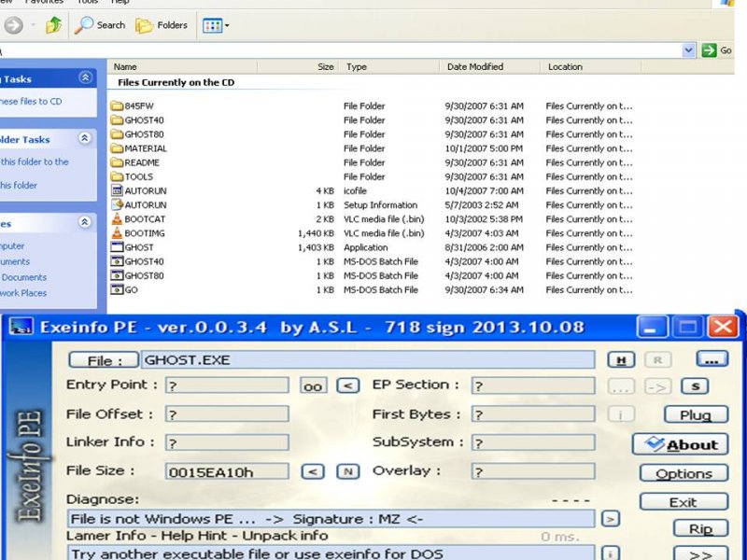
Task: Click the '10/1/2007 5:00 PM' date cell
Action: click(x=484, y=148)
